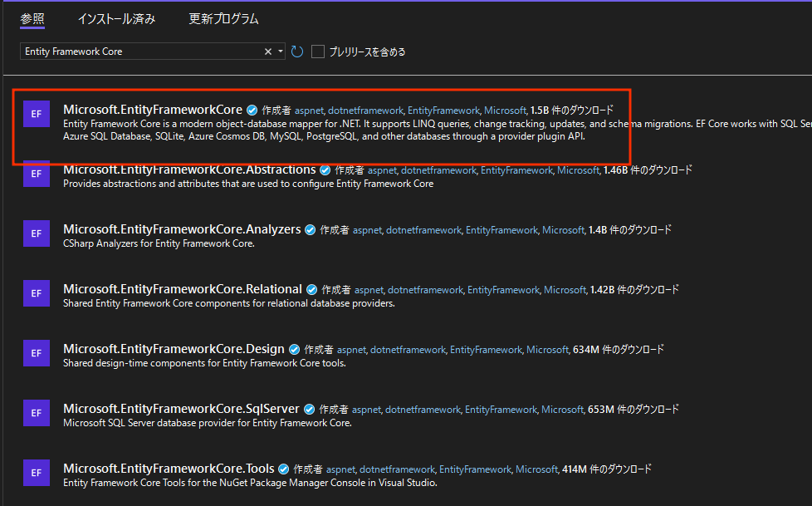The image size is (812, 506).
Task: Switch to the 参照 tab
Action: [x=32, y=19]
